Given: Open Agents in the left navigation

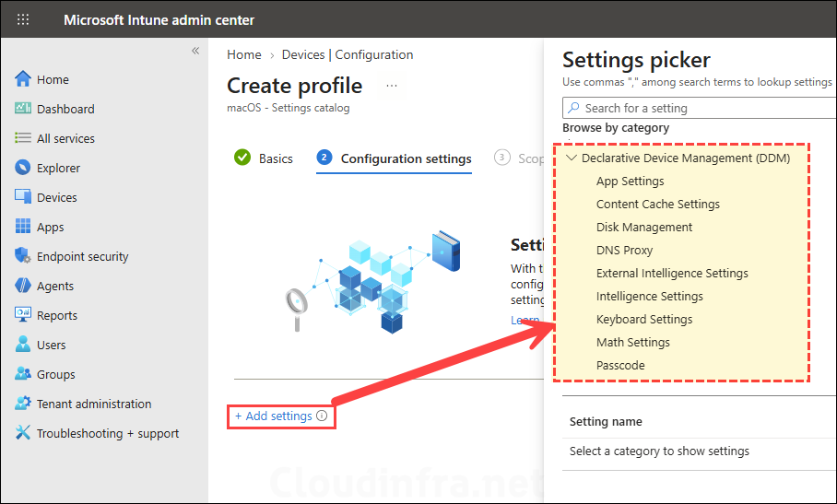Looking at the screenshot, I should tap(55, 286).
